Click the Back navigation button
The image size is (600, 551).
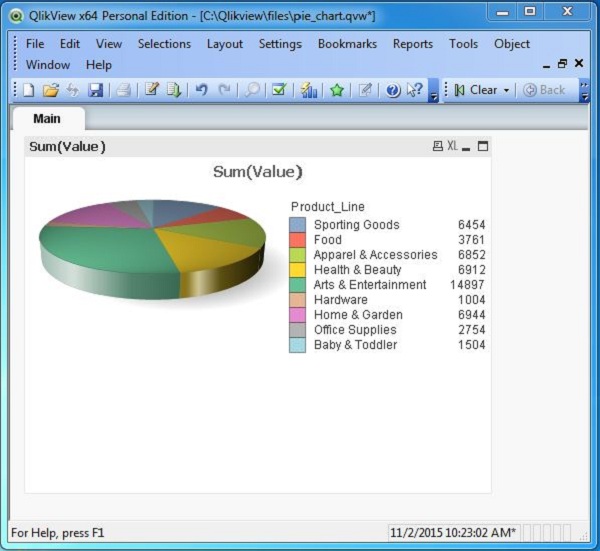coord(544,90)
